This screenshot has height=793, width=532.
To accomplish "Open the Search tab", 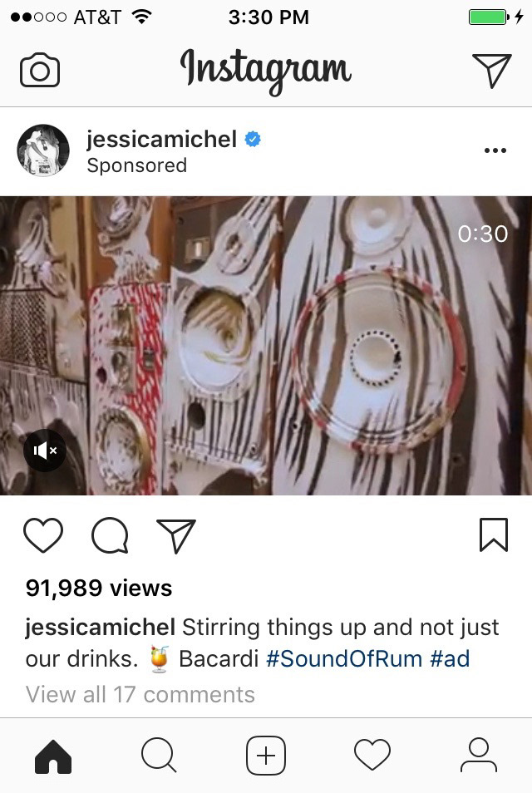I will click(x=160, y=755).
